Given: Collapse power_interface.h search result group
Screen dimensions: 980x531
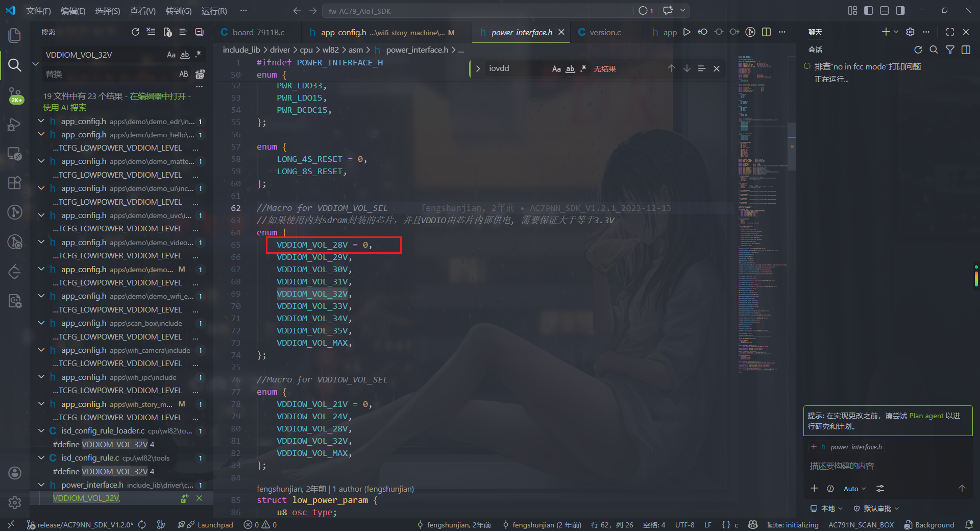Looking at the screenshot, I should (x=41, y=485).
